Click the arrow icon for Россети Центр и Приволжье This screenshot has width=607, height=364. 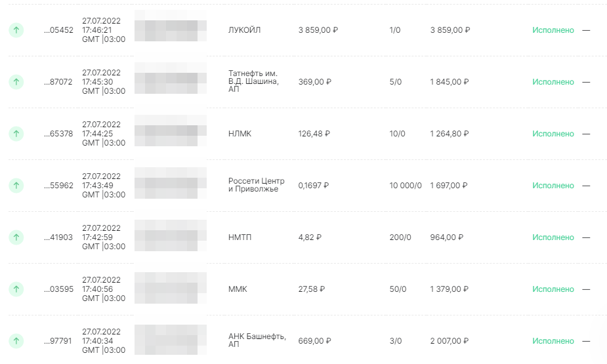click(x=16, y=186)
